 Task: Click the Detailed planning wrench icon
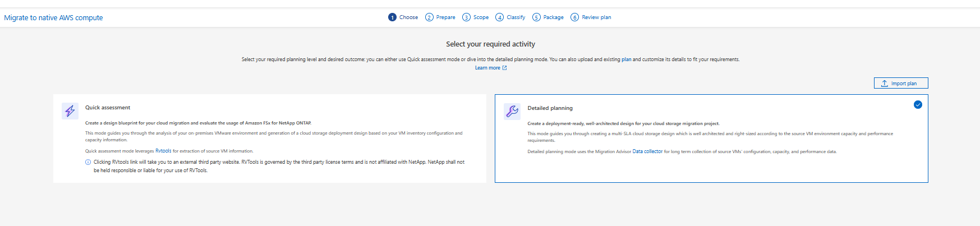[512, 112]
